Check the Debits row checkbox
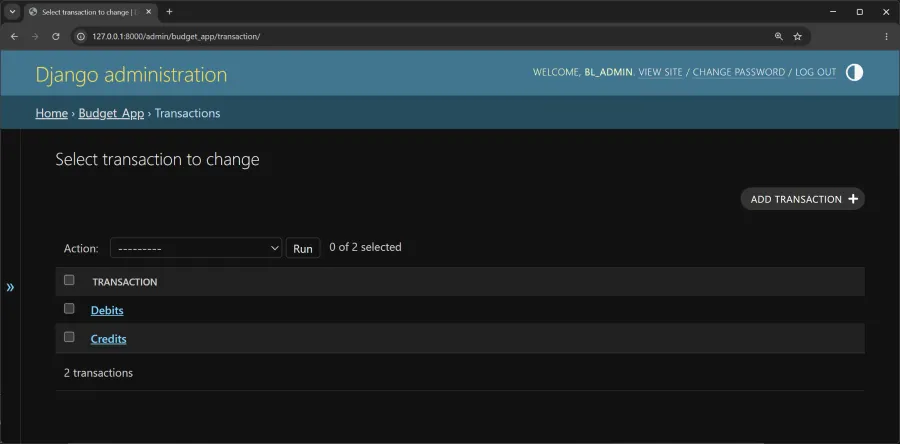This screenshot has width=900, height=444. 69,309
